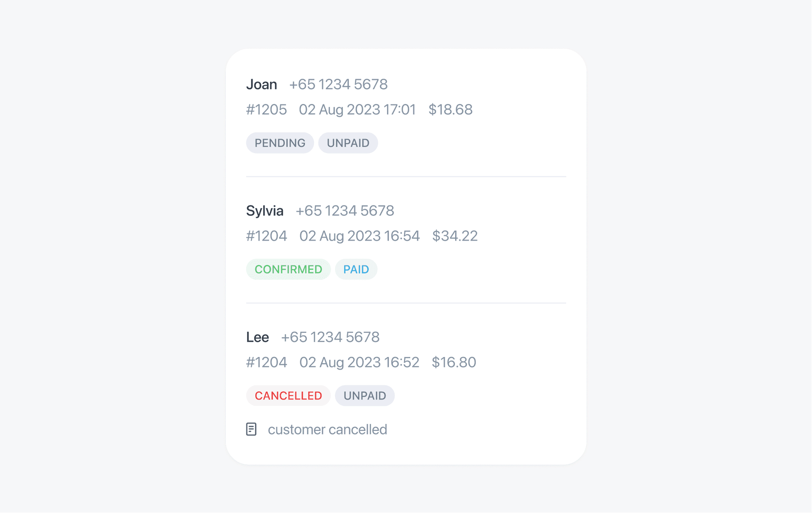Select order number #1205
Viewport: 812px width, 513px height.
point(267,110)
